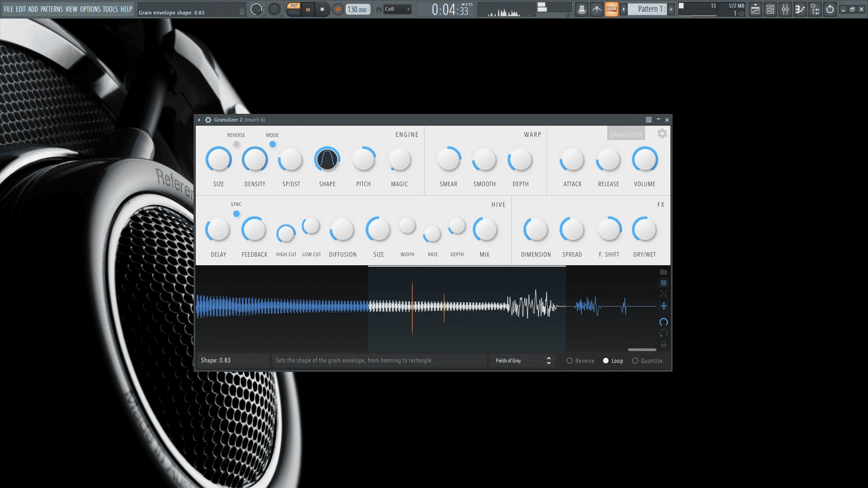Open the Granulizer settings gear

tap(662, 134)
